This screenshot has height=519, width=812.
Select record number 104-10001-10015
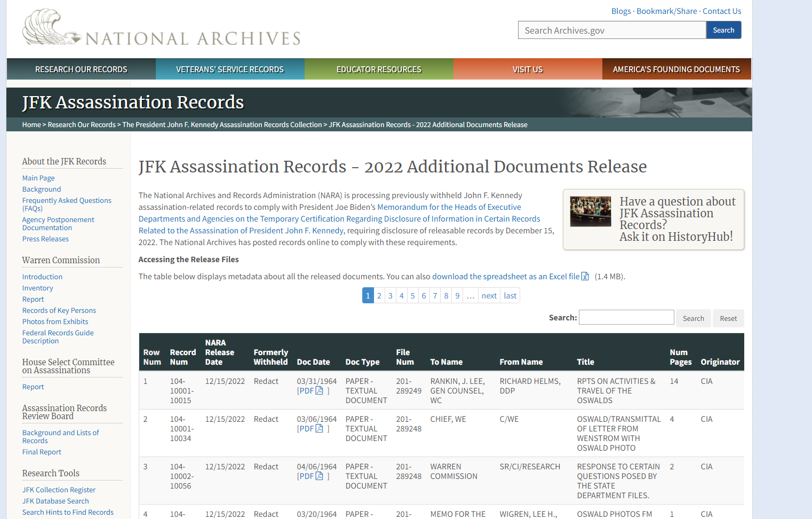pyautogui.click(x=182, y=391)
